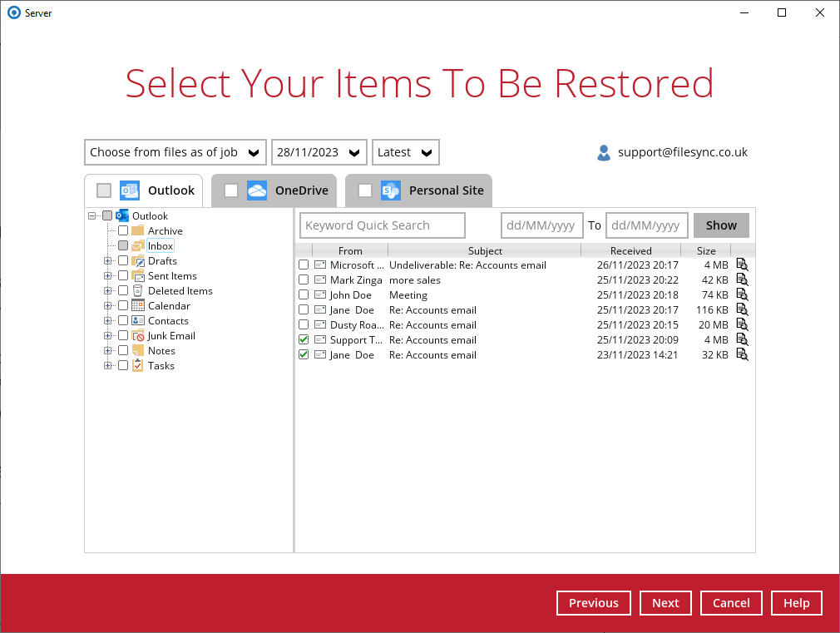Switch to the Personal Site tab
840x633 pixels.
tap(446, 190)
